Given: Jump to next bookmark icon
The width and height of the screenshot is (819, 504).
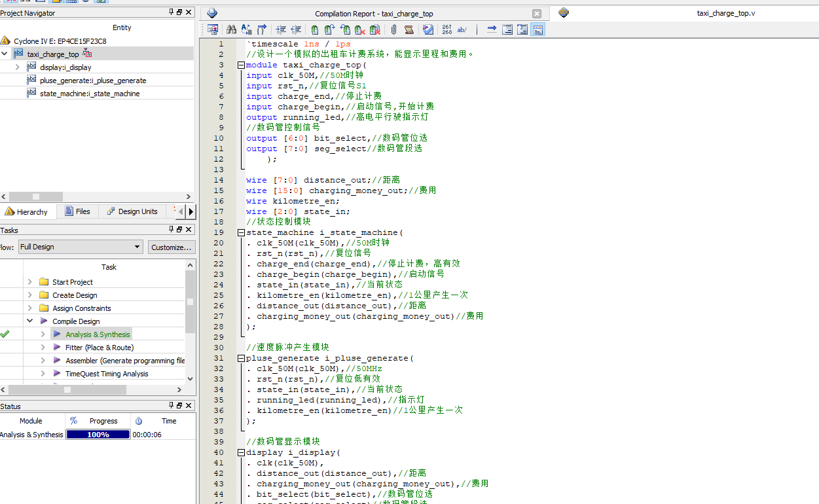Looking at the screenshot, I should click(x=329, y=29).
